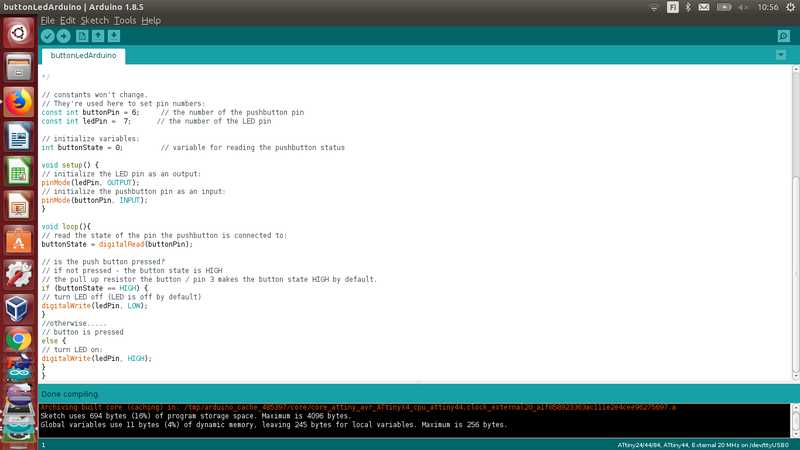Viewport: 800px width, 450px height.
Task: Open LibreOffice Writer from the dock
Action: (x=18, y=136)
